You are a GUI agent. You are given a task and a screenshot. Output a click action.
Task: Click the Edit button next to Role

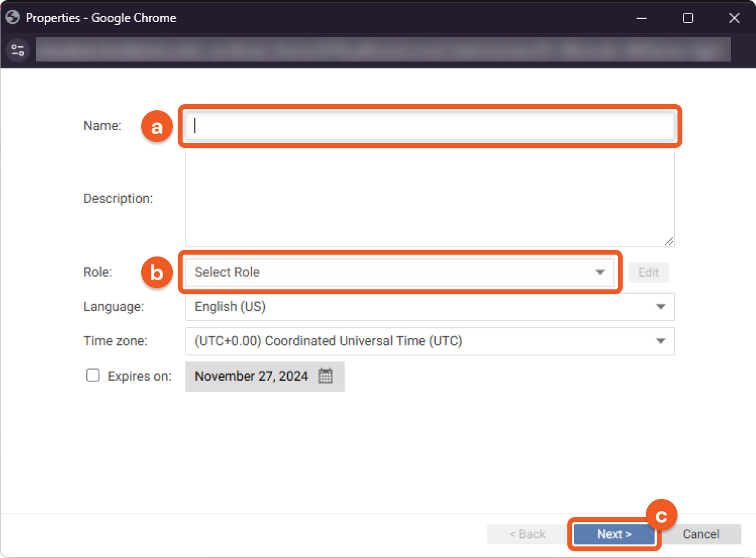pyautogui.click(x=648, y=272)
